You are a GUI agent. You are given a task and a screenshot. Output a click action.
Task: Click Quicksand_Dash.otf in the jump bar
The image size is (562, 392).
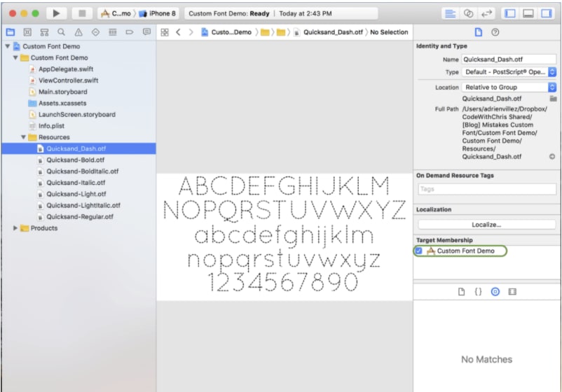329,32
